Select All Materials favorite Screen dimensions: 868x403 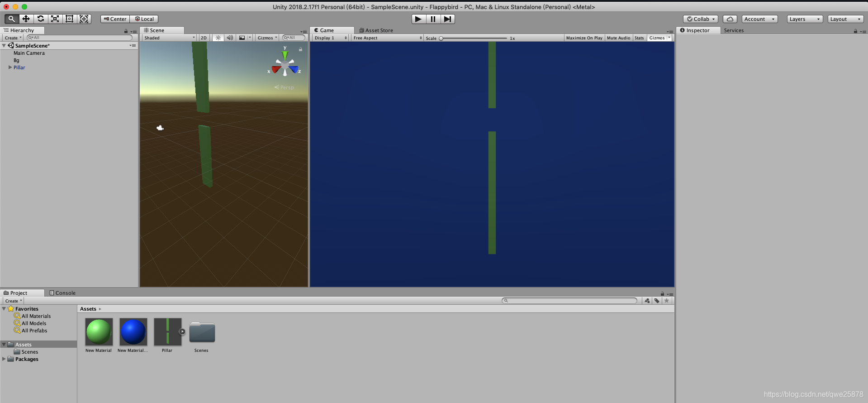pos(36,316)
